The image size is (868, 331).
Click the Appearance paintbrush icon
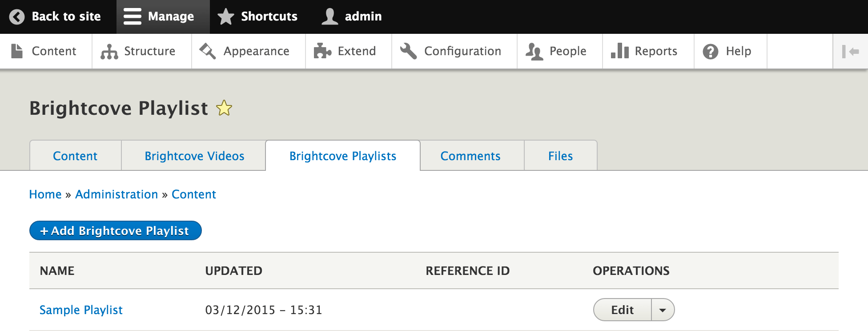(208, 51)
